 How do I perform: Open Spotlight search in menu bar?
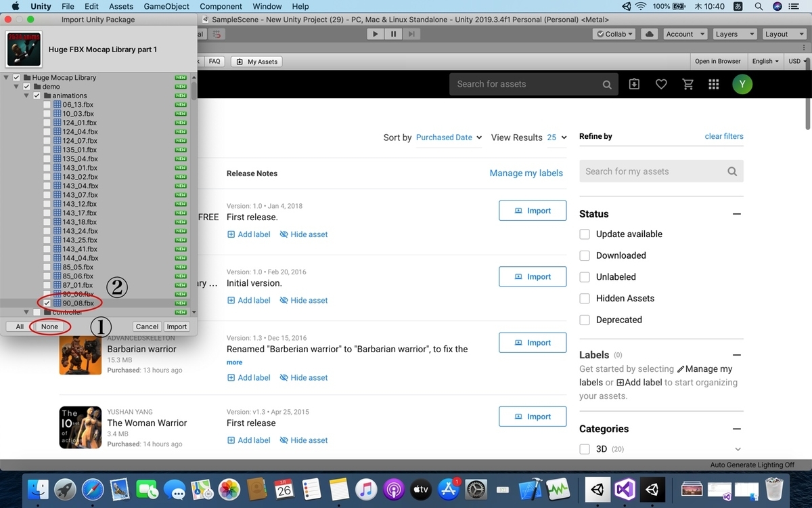[758, 6]
